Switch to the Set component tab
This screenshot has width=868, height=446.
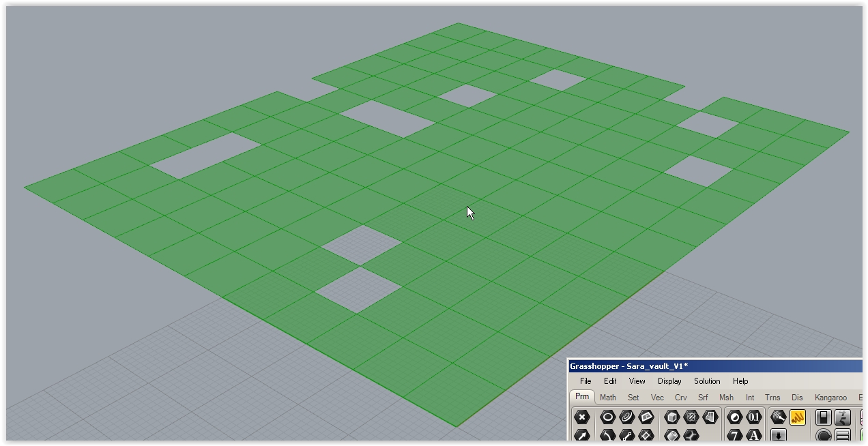coord(634,398)
